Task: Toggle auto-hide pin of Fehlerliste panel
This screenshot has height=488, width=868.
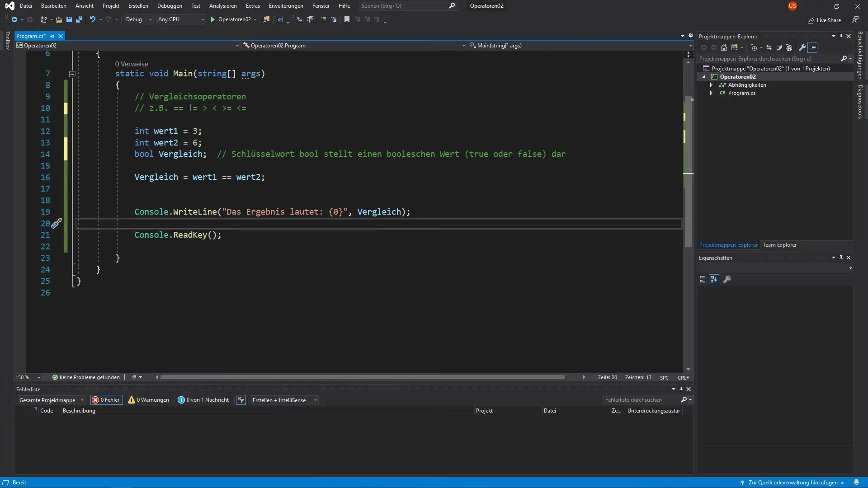Action: pyautogui.click(x=681, y=389)
